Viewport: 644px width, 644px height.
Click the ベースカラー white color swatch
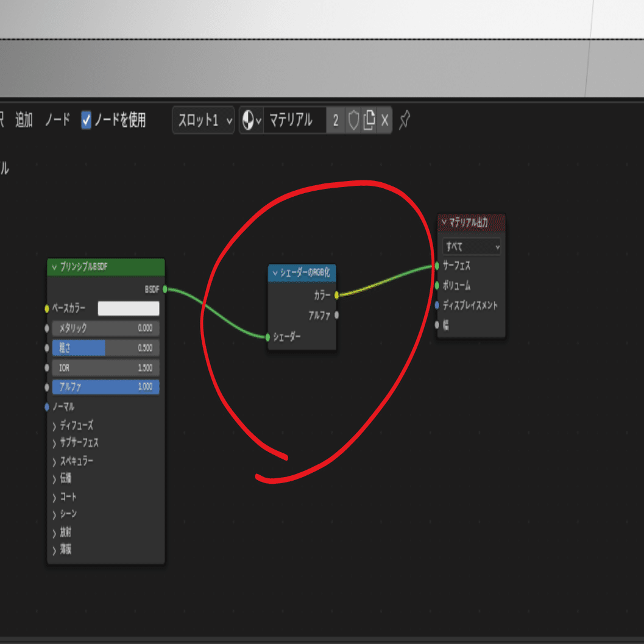coord(129,308)
